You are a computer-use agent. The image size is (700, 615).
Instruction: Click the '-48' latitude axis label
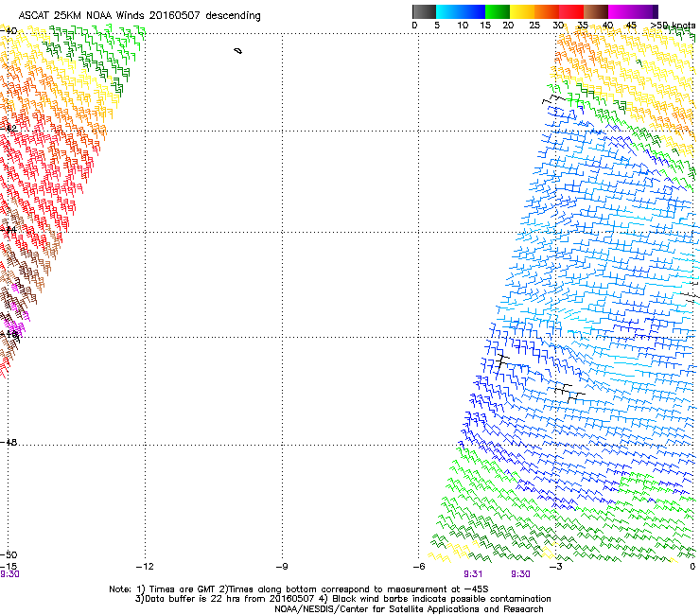tap(9, 442)
